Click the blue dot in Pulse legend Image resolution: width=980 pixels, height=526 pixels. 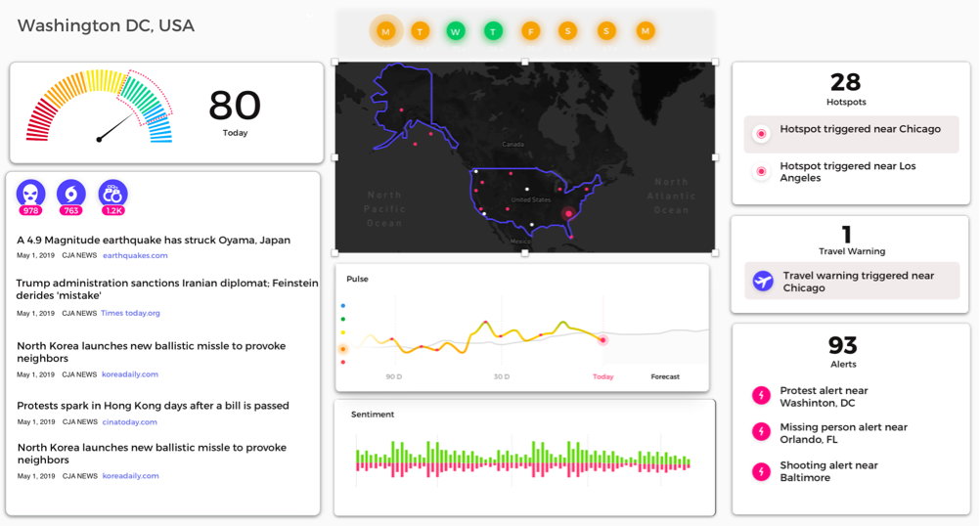(342, 306)
